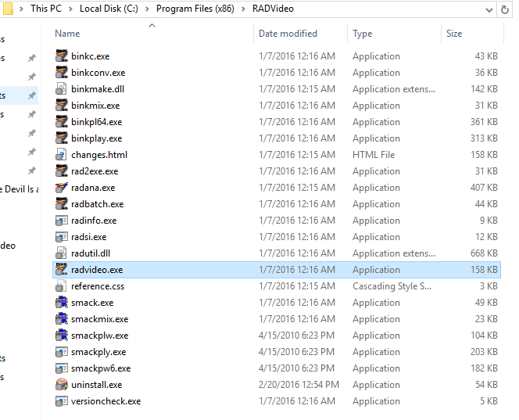
Task: Click the smackpw6.exe icon
Action: point(62,368)
